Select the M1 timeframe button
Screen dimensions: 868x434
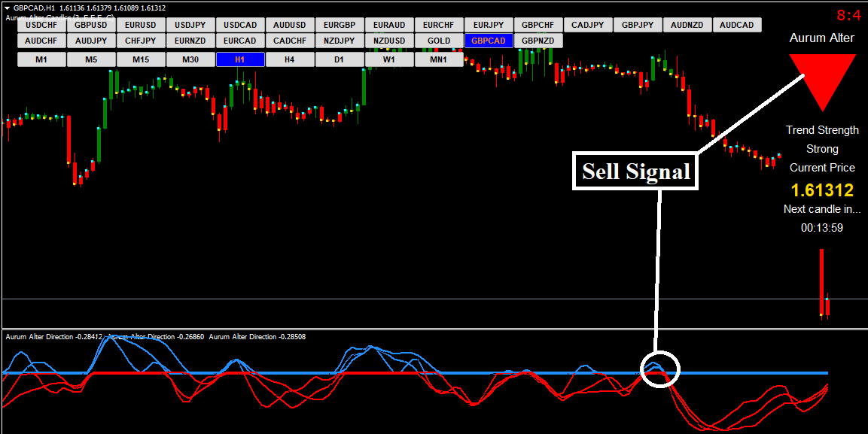[x=41, y=59]
